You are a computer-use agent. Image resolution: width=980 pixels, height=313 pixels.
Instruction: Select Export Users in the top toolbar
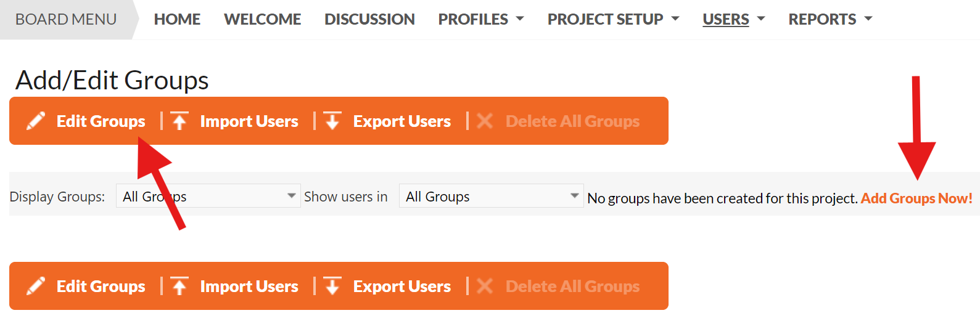pos(402,121)
